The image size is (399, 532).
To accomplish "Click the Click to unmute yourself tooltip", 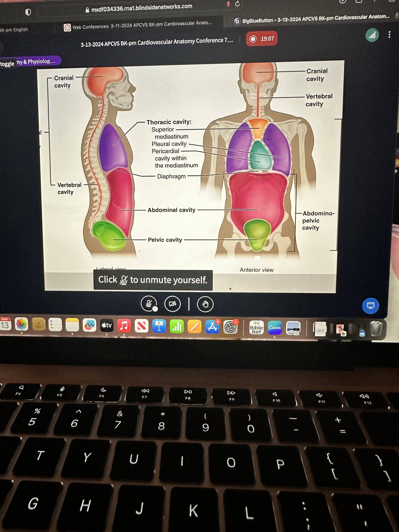I will tap(153, 280).
